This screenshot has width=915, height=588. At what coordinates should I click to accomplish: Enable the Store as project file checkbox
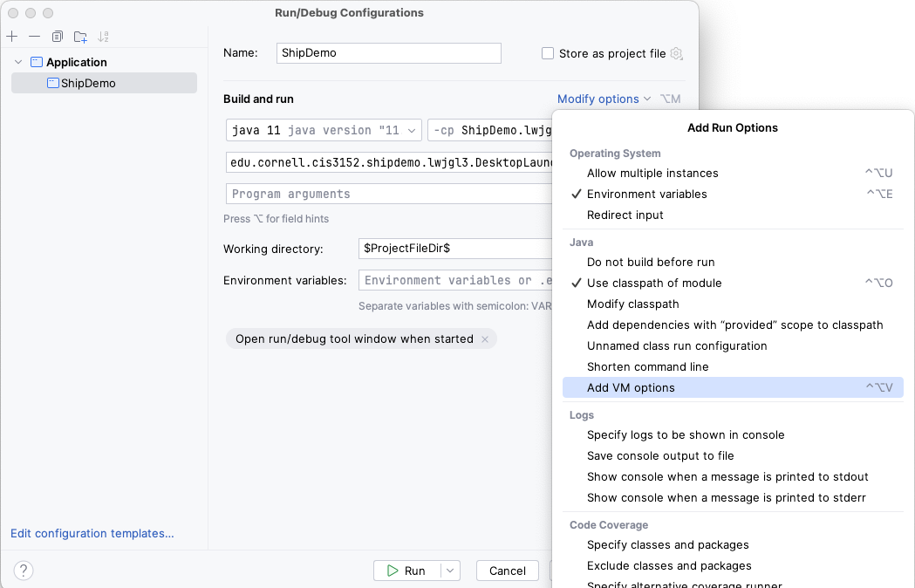(x=548, y=53)
